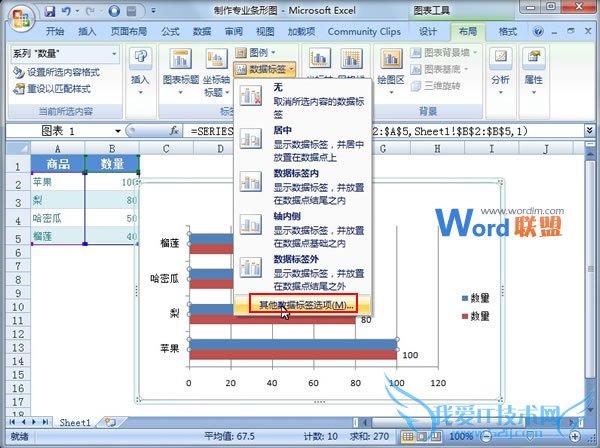
Task: Choose Center (居中) data label position
Action: [x=302, y=143]
